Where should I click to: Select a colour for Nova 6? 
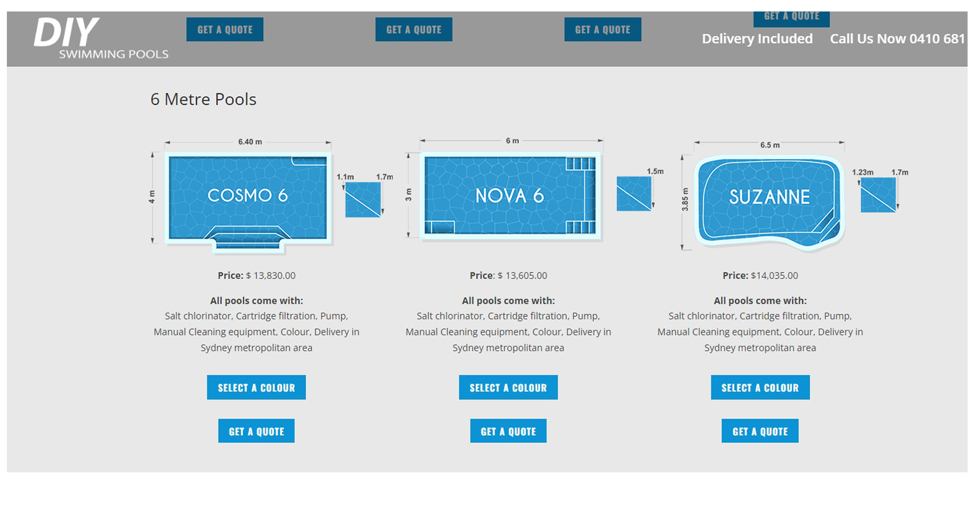tap(508, 387)
